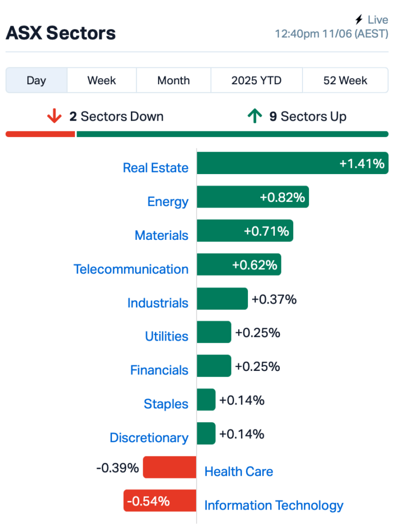Open the Information Technology sector link
The height and width of the screenshot is (526, 420).
coord(274,505)
